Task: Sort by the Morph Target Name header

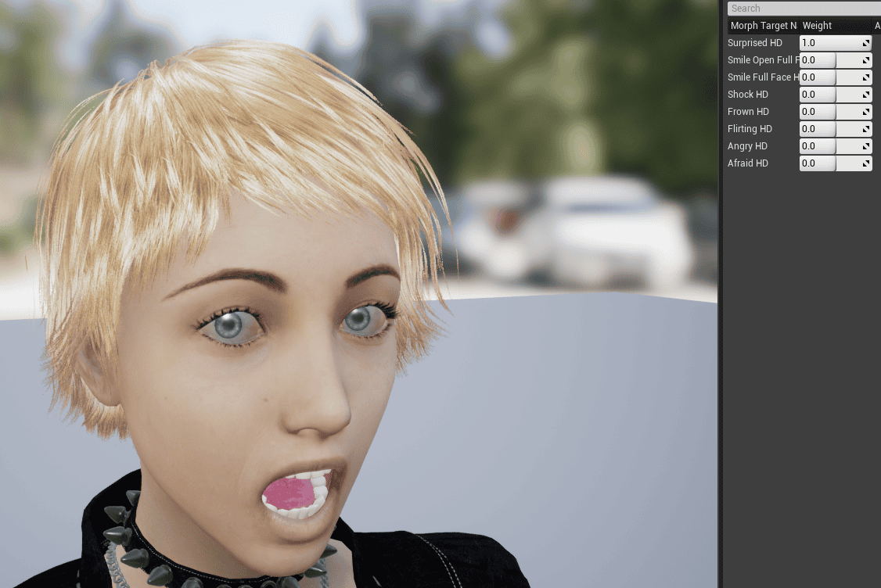Action: pyautogui.click(x=763, y=26)
